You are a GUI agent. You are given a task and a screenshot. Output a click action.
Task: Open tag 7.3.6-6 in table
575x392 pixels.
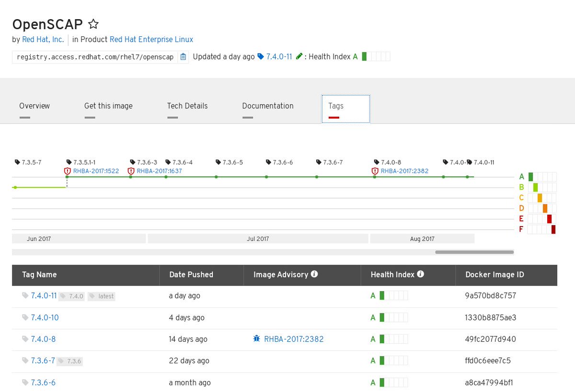coord(43,382)
